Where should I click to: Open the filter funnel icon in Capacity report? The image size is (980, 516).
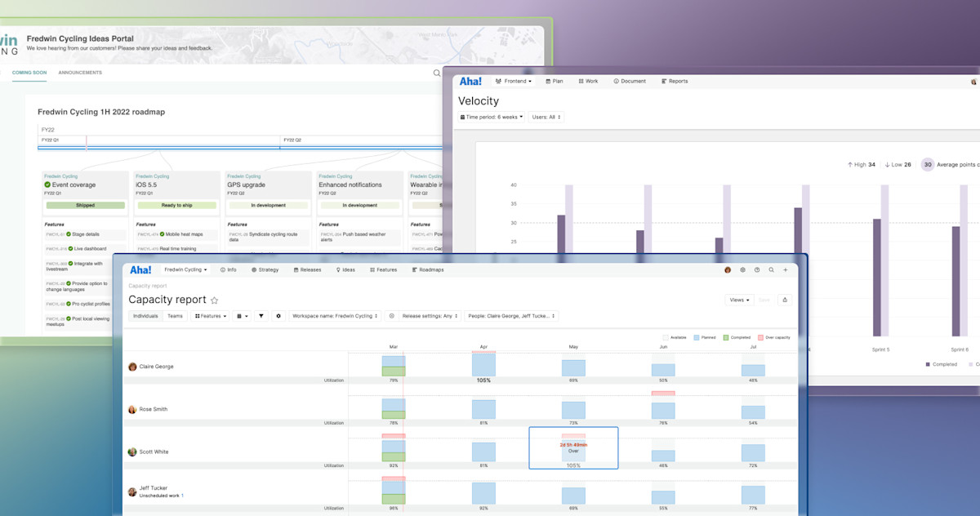(x=261, y=316)
